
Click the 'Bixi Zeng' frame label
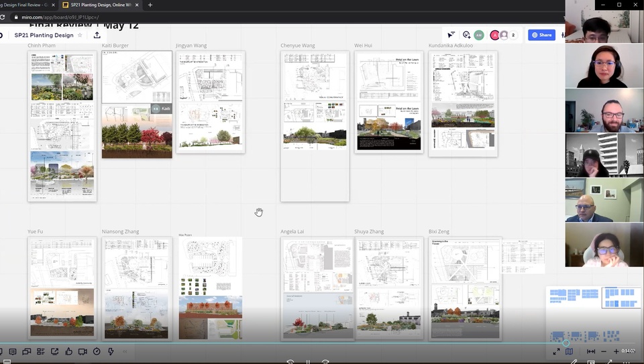point(439,231)
